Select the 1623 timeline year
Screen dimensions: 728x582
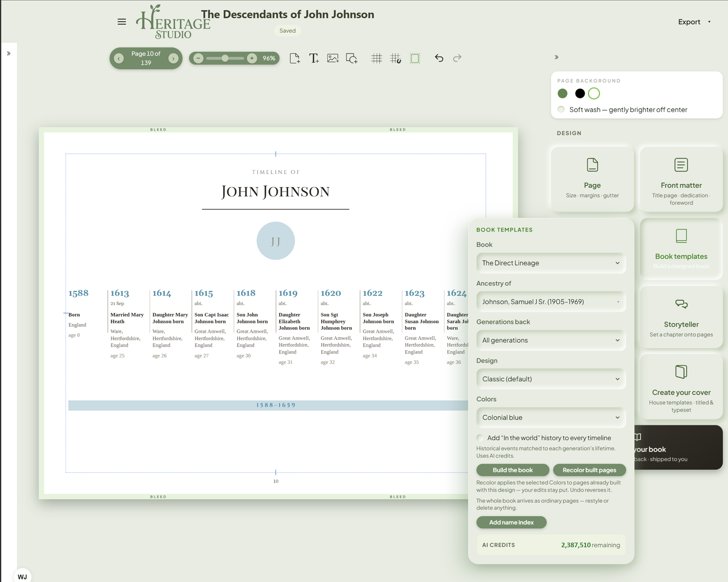click(x=415, y=293)
